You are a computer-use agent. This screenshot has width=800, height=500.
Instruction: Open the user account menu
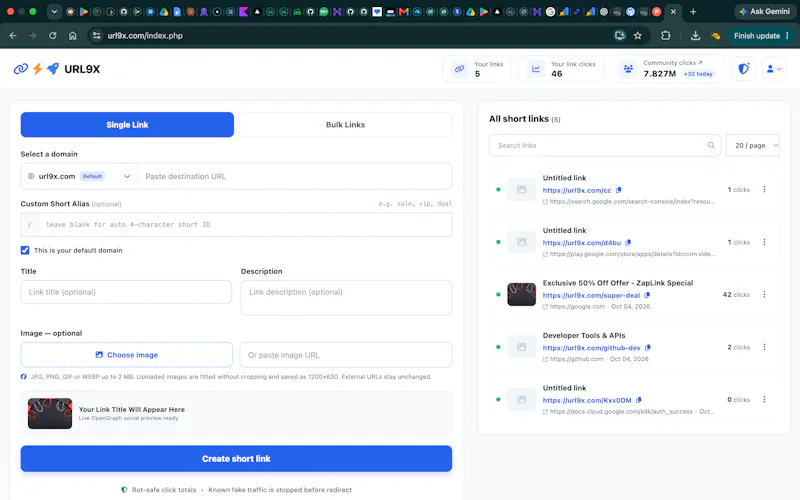774,68
